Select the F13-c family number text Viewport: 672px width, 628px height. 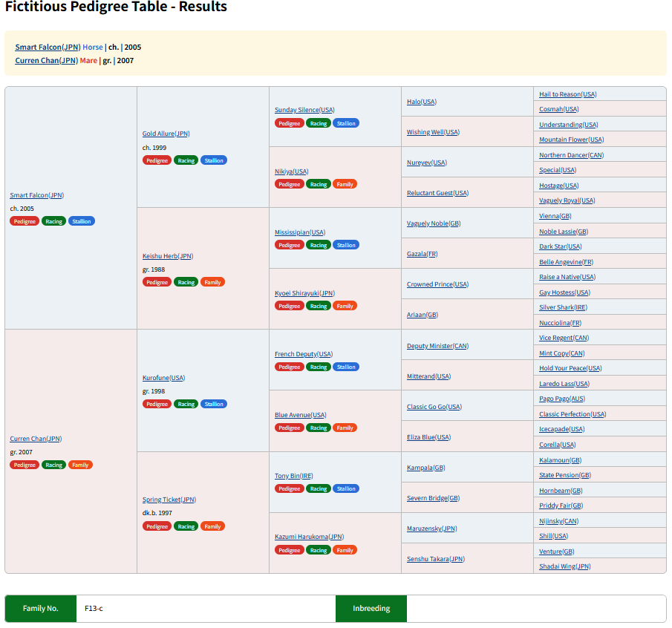pos(94,608)
